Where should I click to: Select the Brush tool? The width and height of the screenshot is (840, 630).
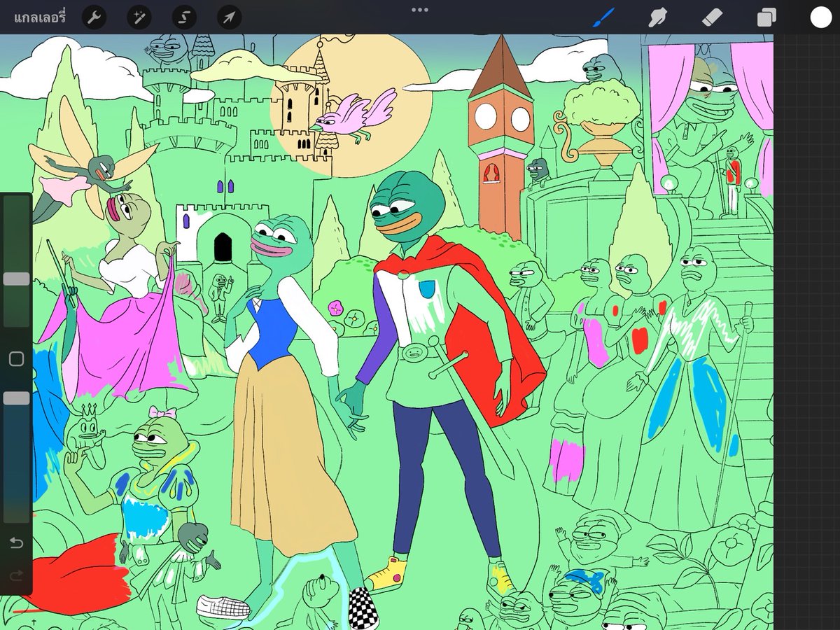(x=603, y=17)
